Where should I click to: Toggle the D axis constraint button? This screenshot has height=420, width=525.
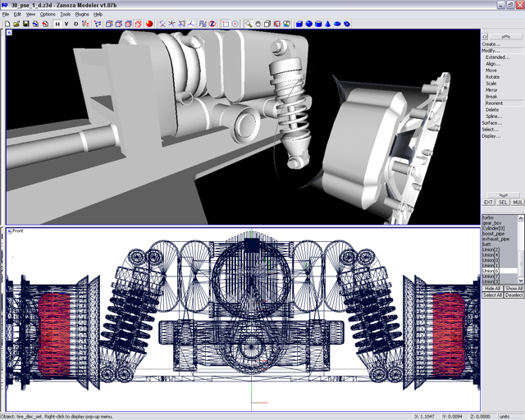point(76,24)
